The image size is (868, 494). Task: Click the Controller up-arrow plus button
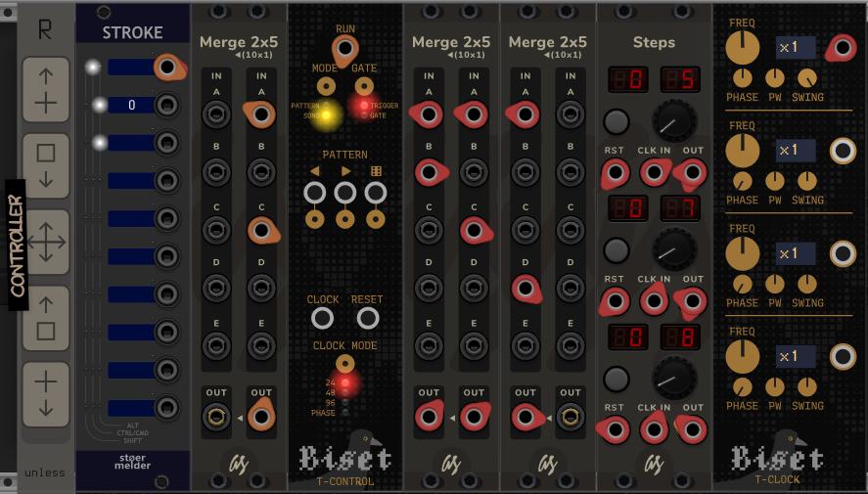(x=46, y=90)
